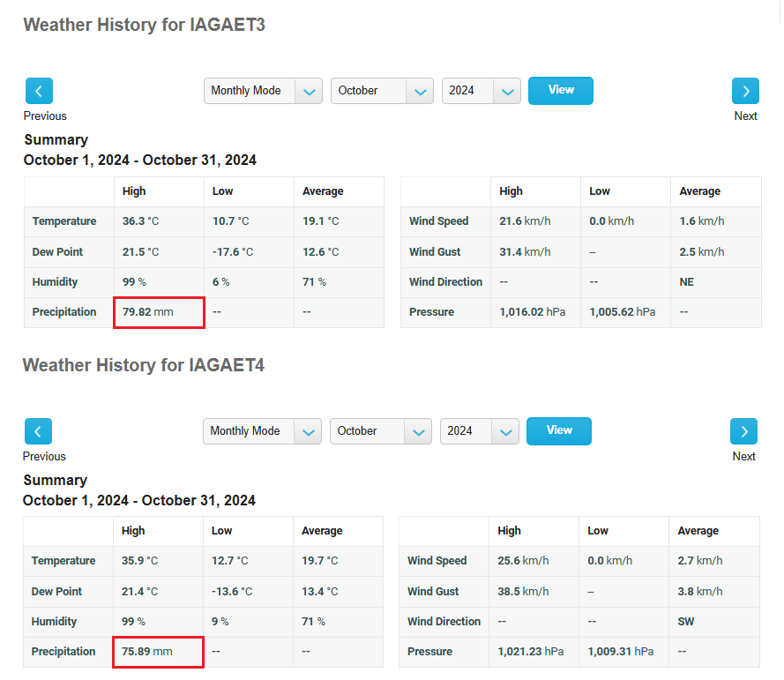Screen dimensions: 784x680
Task: Click IAGAET3 temperature high 36.3 °C
Action: (x=140, y=221)
